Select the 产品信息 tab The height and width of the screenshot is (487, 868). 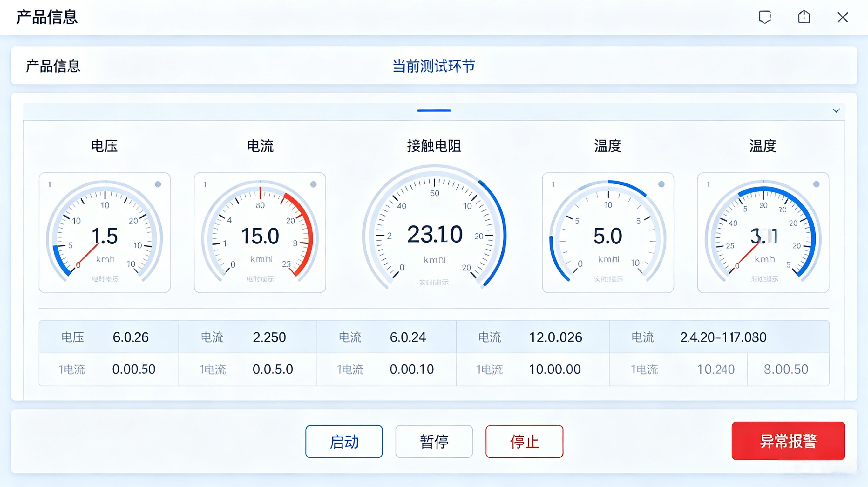pos(53,66)
